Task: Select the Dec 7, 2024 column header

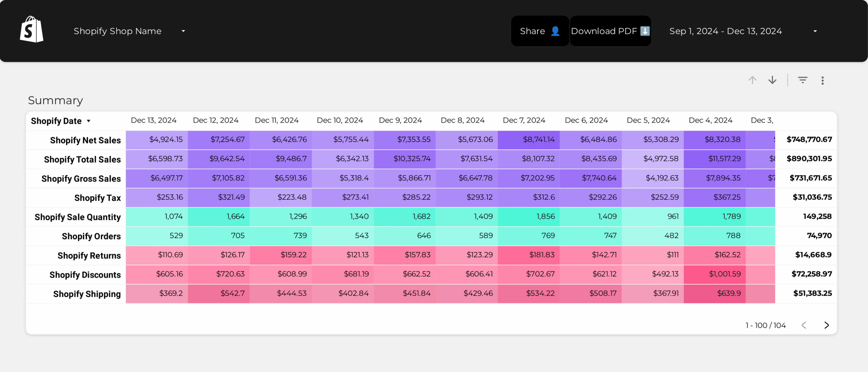Action: click(524, 120)
